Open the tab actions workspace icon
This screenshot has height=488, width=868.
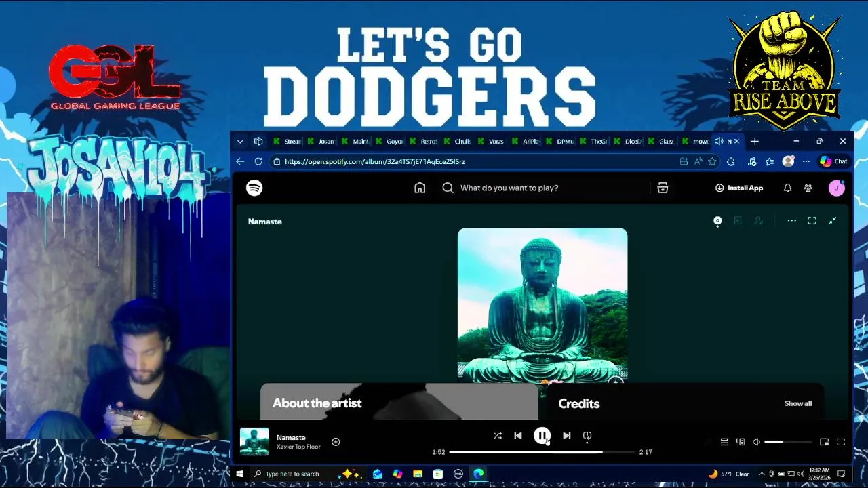point(258,141)
